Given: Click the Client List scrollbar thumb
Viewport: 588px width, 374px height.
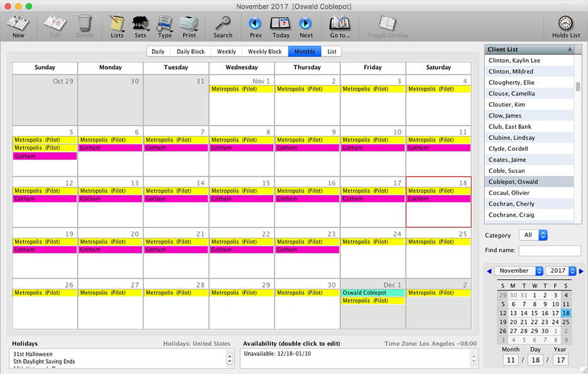Looking at the screenshot, I should click(x=578, y=86).
